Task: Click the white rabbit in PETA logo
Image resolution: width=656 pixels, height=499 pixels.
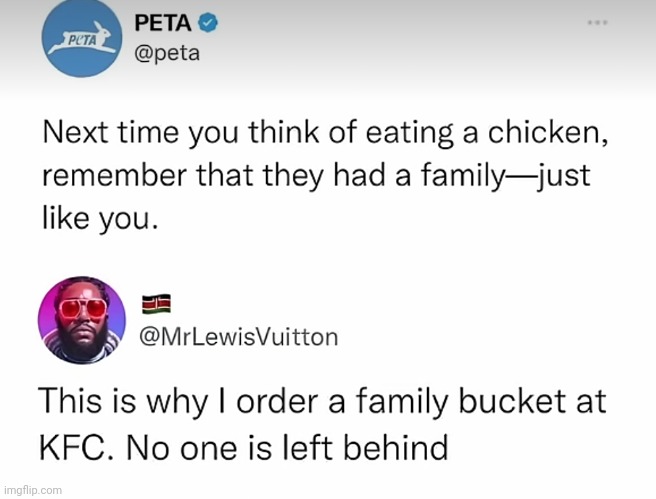Action: pyautogui.click(x=84, y=38)
